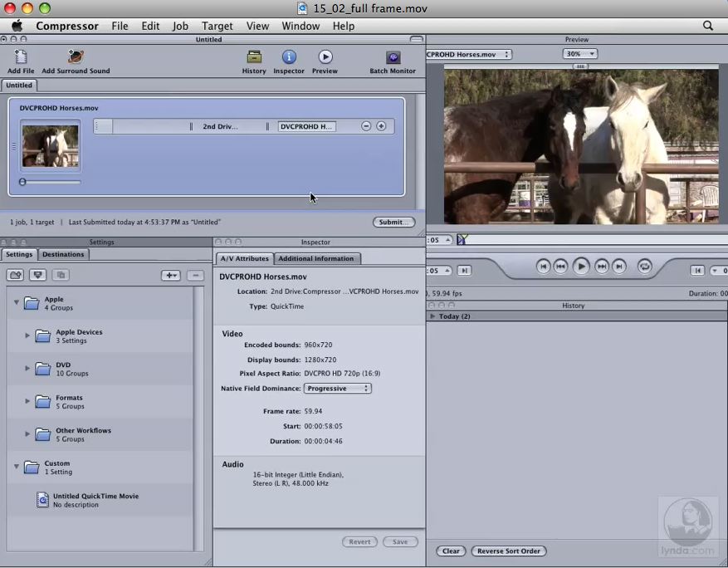This screenshot has height=568, width=728.
Task: Expand the Apple Devices group
Action: click(27, 336)
